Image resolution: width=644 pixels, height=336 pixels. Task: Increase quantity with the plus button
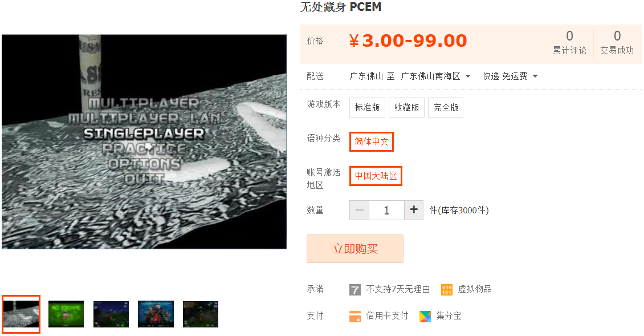[414, 210]
